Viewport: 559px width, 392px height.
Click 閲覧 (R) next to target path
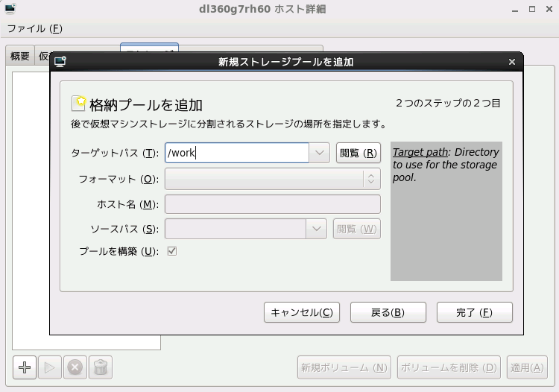359,153
